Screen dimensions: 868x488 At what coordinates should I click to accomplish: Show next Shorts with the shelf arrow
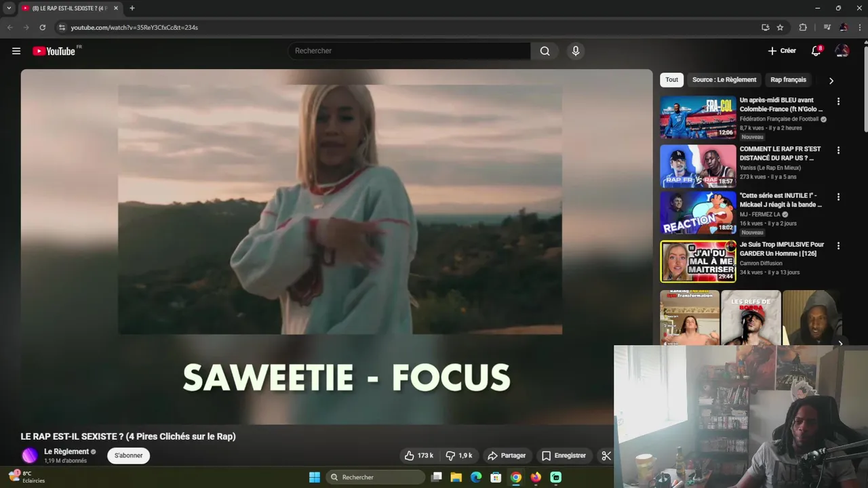[840, 343]
